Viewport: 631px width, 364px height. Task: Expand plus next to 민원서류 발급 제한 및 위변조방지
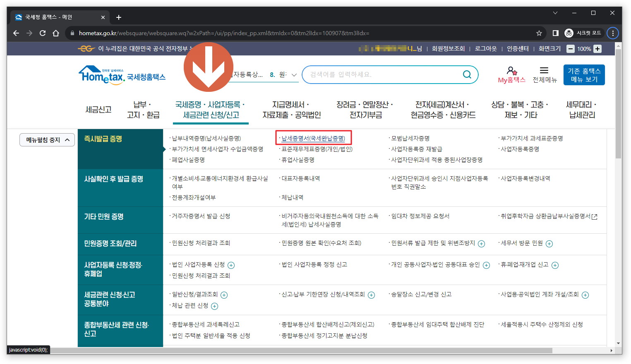pyautogui.click(x=481, y=244)
